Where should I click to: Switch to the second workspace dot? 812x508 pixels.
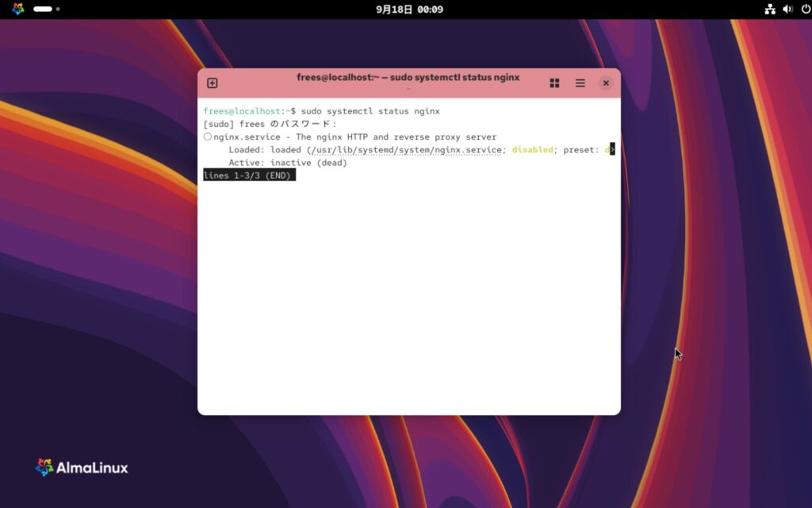58,10
